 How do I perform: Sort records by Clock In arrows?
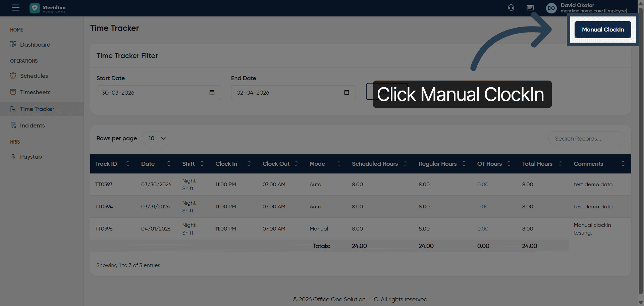(249, 164)
